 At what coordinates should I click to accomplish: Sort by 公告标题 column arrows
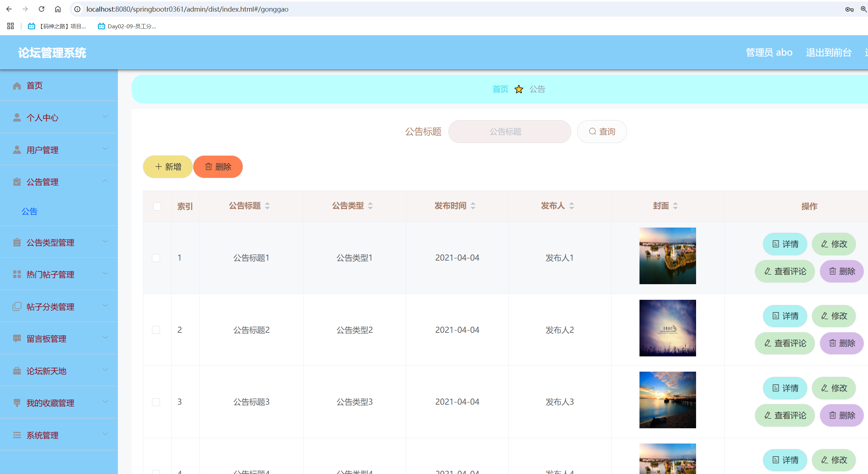pos(267,206)
